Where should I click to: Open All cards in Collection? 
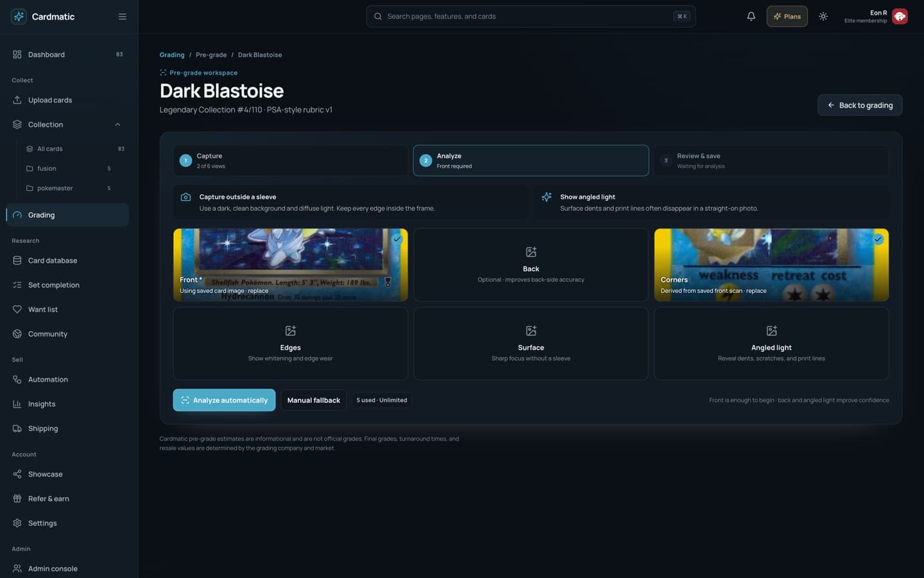pos(75,149)
